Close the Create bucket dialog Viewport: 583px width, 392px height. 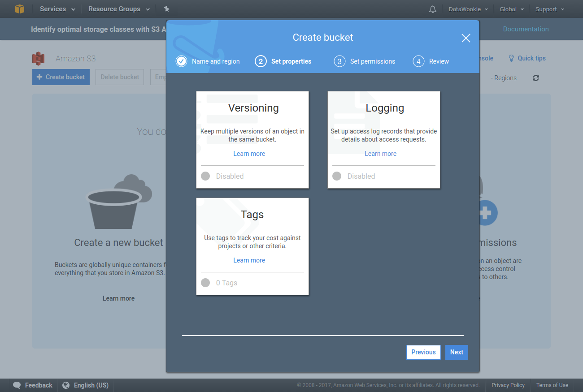click(x=466, y=38)
